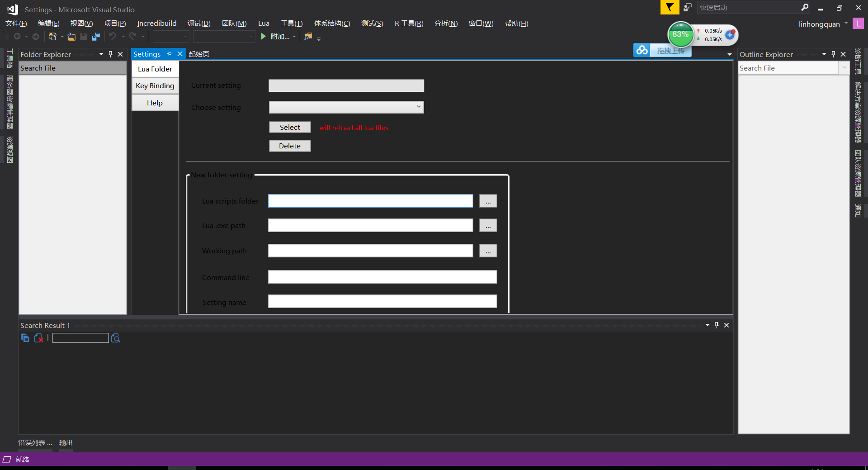Select the Help settings tab

click(x=155, y=103)
